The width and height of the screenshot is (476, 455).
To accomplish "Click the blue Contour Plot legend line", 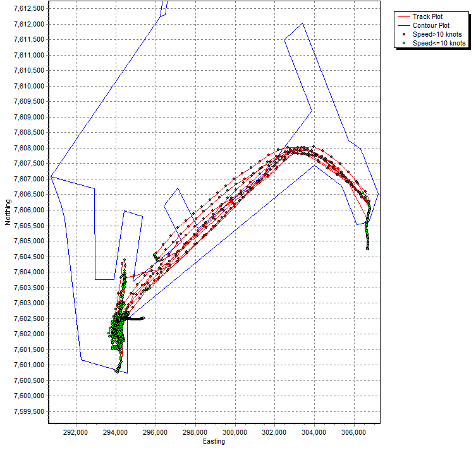I will [403, 25].
